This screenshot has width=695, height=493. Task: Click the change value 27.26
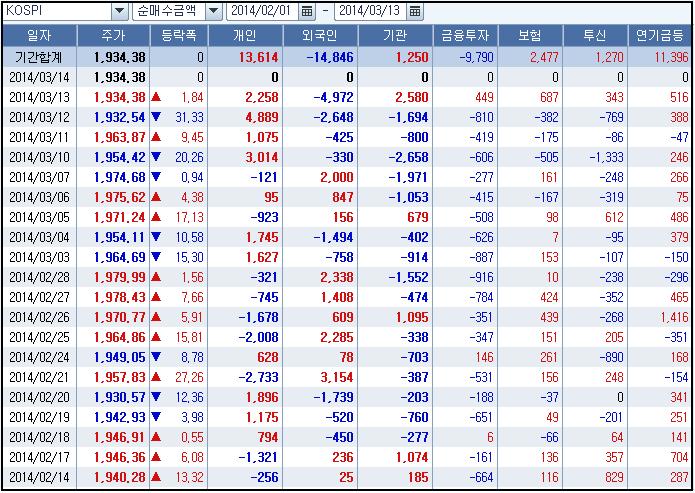pyautogui.click(x=189, y=377)
